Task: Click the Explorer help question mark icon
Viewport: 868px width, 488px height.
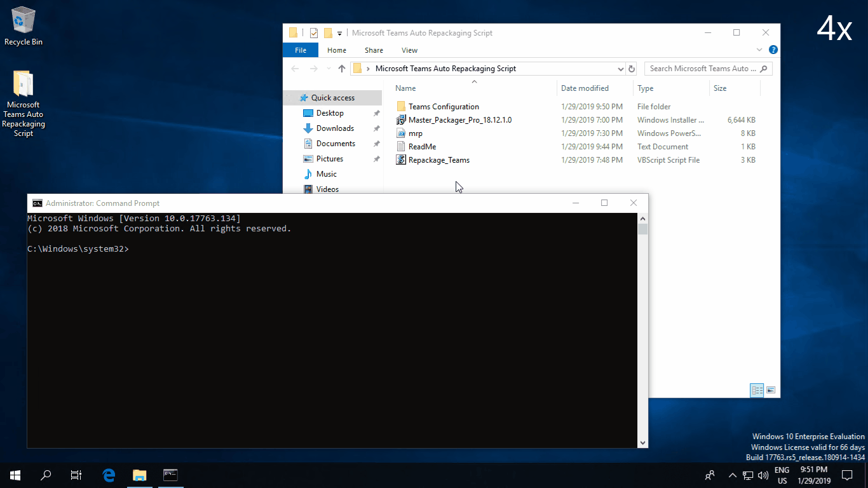Action: click(x=773, y=50)
